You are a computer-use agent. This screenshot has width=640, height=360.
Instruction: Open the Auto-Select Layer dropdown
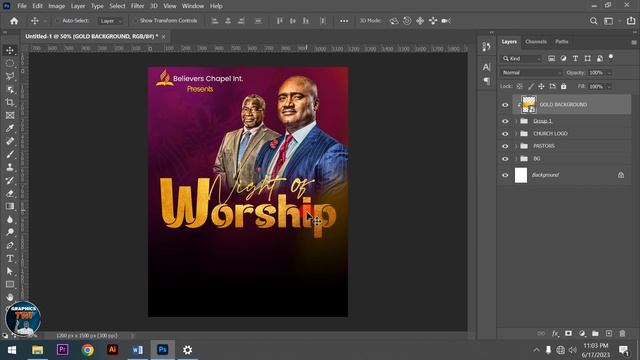[110, 21]
